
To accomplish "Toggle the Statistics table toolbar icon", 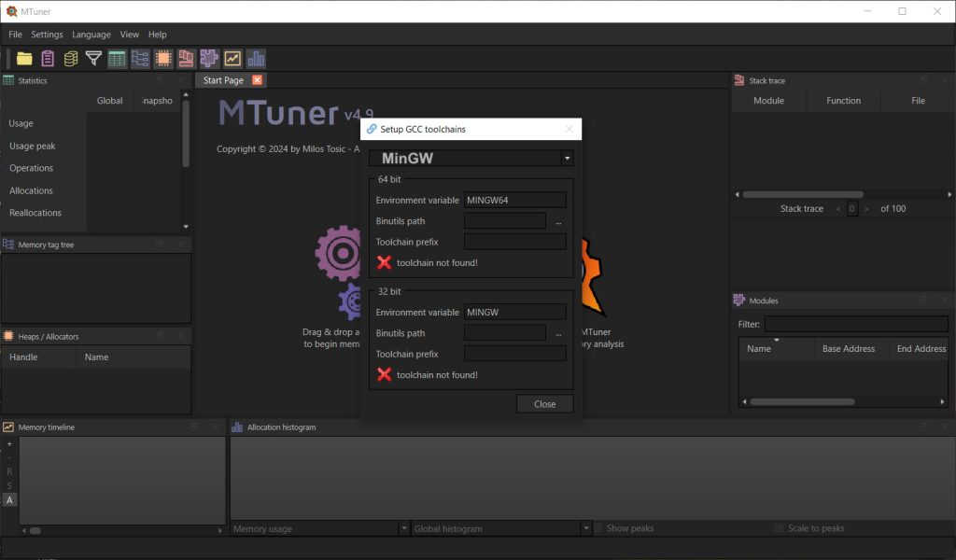I will click(x=117, y=59).
